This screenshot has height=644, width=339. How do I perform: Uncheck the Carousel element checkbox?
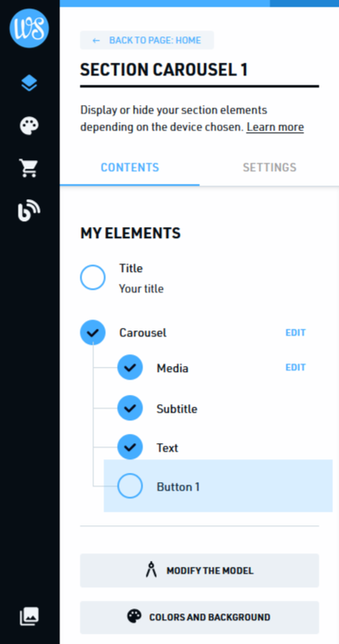coord(93,332)
